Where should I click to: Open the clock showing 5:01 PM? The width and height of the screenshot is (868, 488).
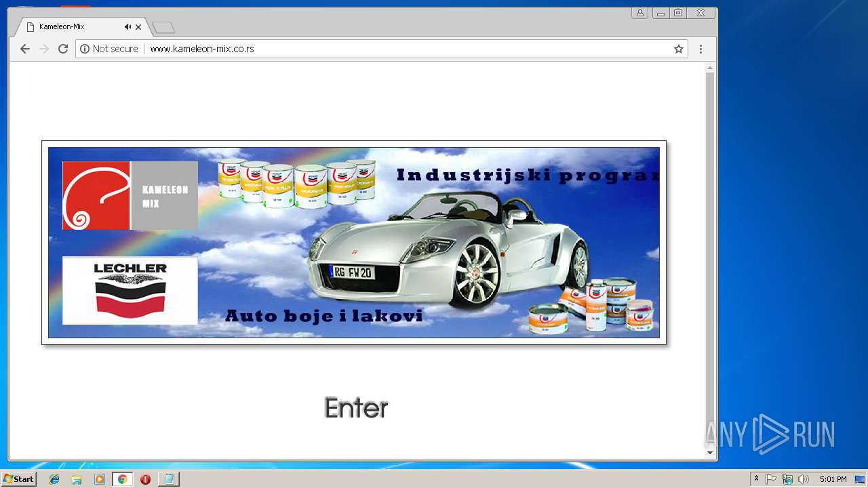tap(833, 479)
